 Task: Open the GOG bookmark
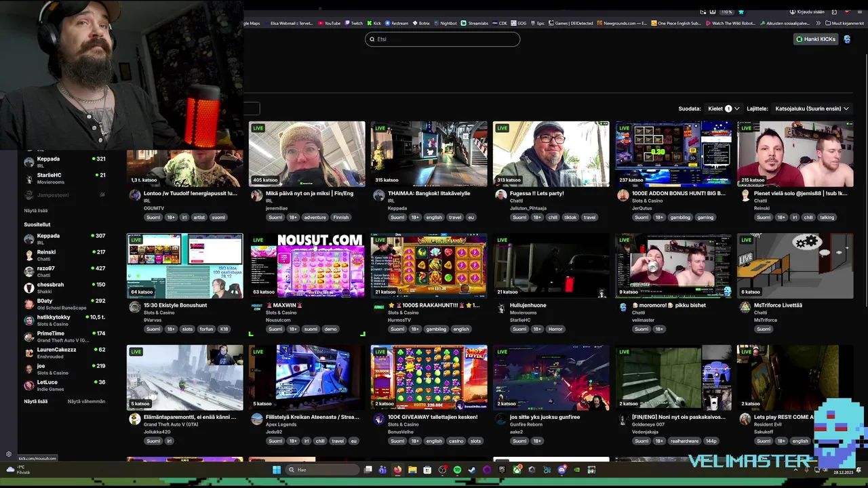tap(519, 23)
